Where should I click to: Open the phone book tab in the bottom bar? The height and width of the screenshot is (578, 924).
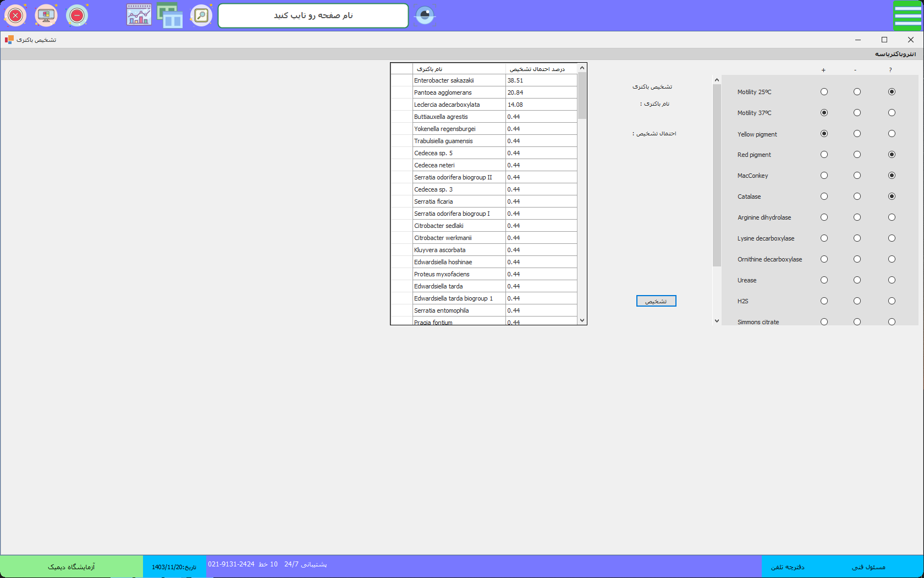788,567
